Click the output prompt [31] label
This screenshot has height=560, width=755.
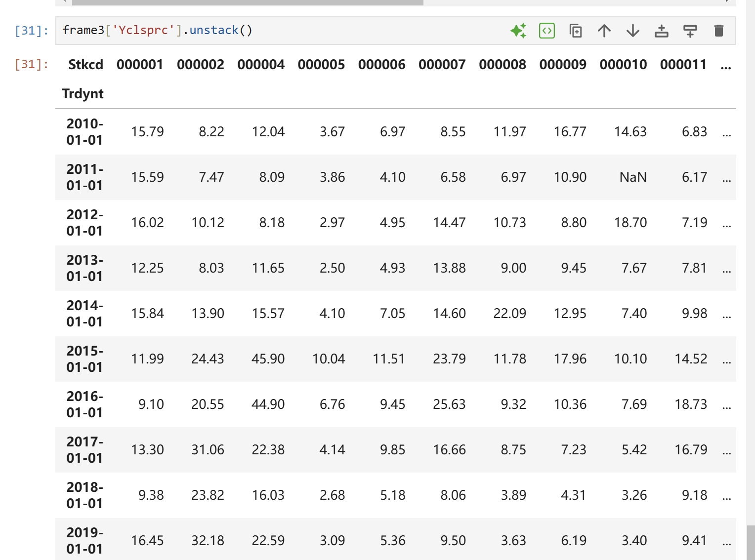tap(32, 64)
